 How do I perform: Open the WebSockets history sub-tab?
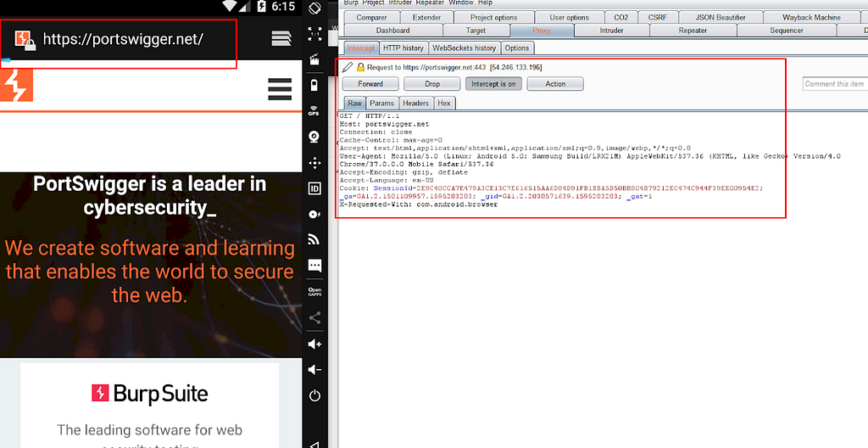pos(464,48)
